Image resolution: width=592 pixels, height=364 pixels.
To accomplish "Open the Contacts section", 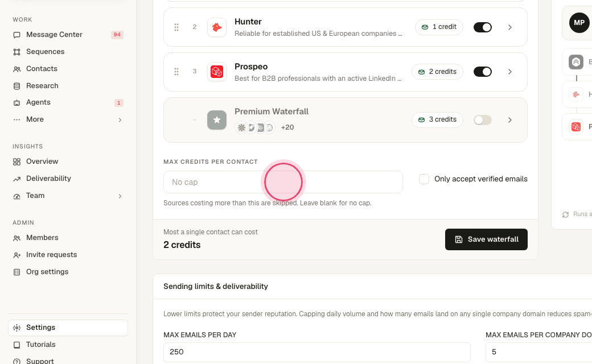I will point(68,69).
